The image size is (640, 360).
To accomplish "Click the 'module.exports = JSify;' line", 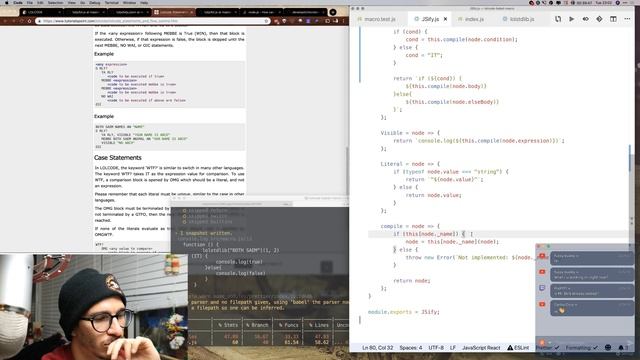I will click(404, 312).
